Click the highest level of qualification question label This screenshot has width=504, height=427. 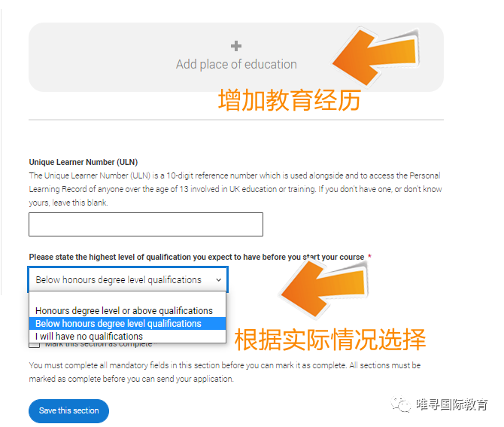(x=196, y=257)
